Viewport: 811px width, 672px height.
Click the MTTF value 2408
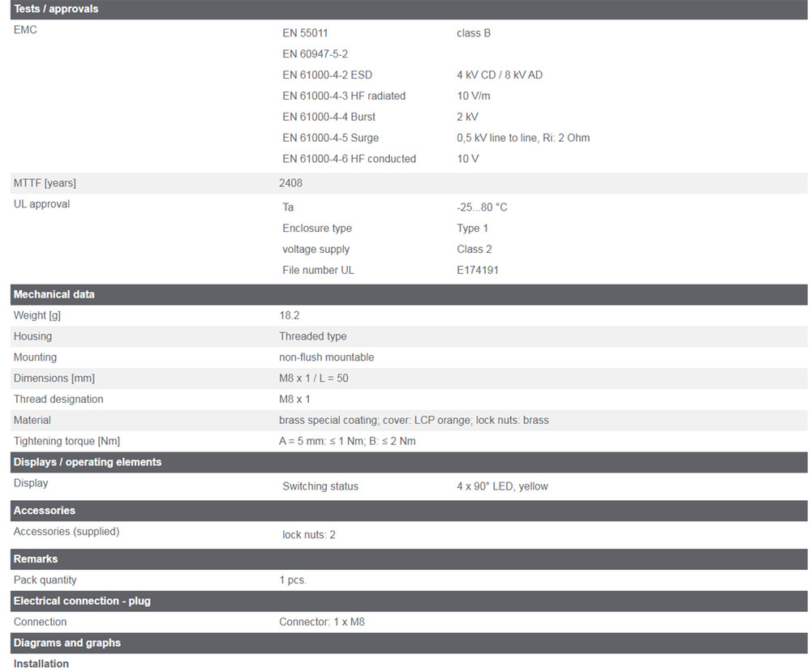291,183
